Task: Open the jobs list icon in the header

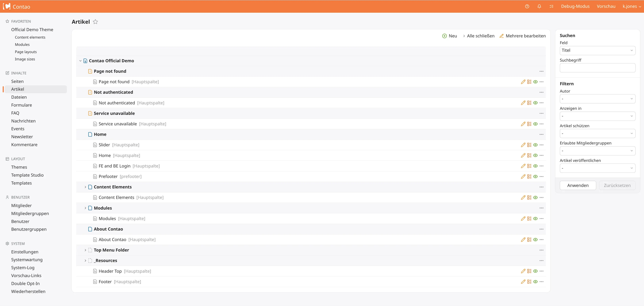Action: pyautogui.click(x=552, y=6)
